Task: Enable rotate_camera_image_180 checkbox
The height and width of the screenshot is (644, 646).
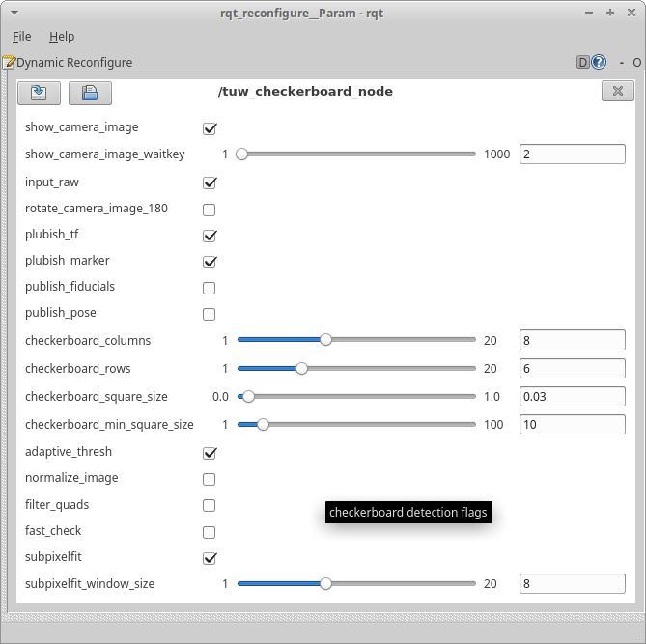Action: [210, 210]
